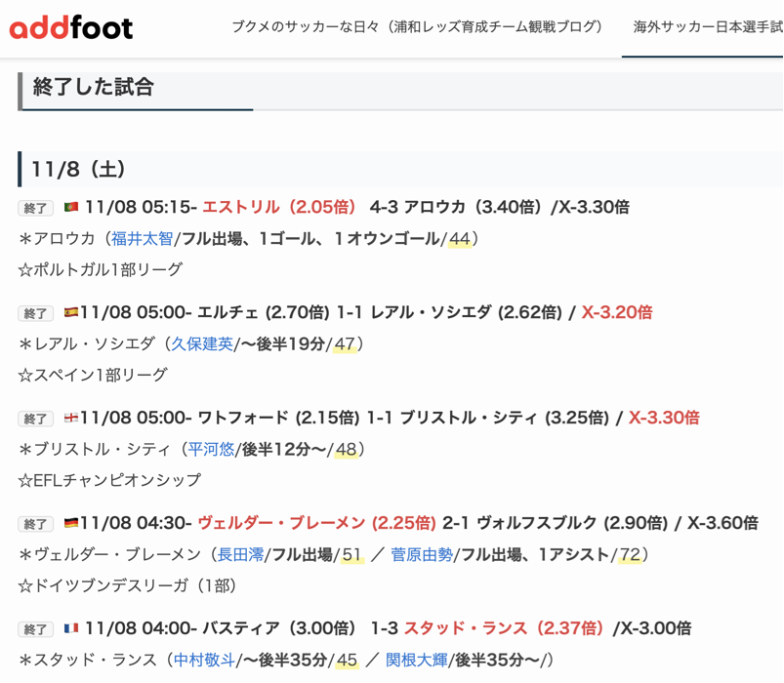Viewport: 784px width, 683px height.
Task: Click the 菅原由勢 player link
Action: point(422,555)
